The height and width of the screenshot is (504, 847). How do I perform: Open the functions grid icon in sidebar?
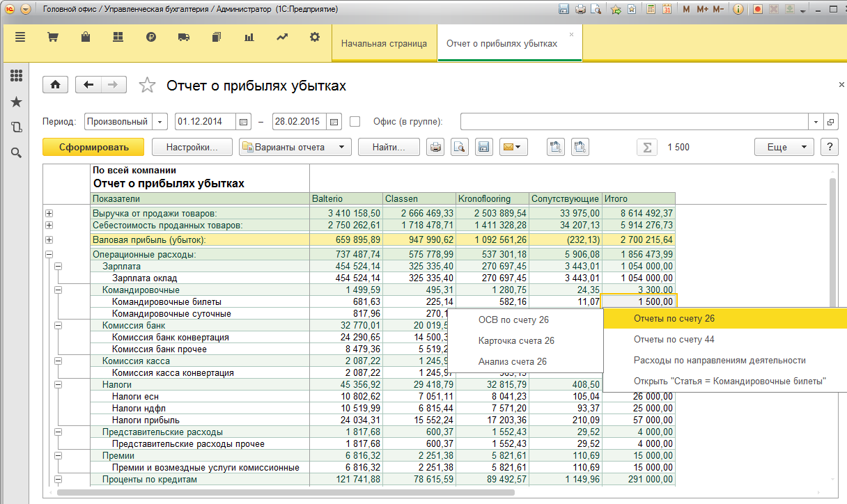(x=16, y=76)
